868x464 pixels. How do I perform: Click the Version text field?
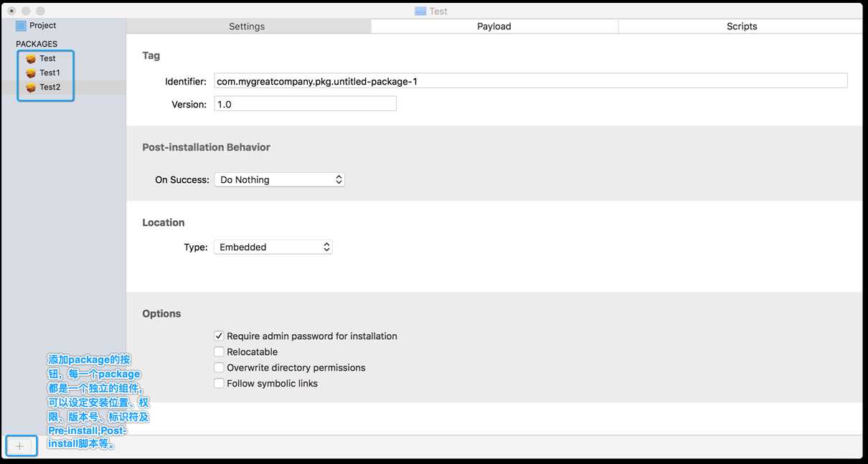pyautogui.click(x=305, y=104)
